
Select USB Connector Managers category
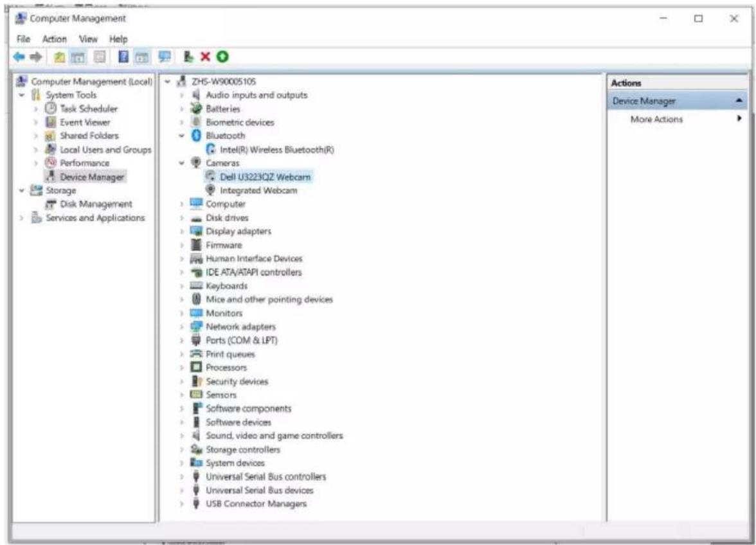pos(256,504)
